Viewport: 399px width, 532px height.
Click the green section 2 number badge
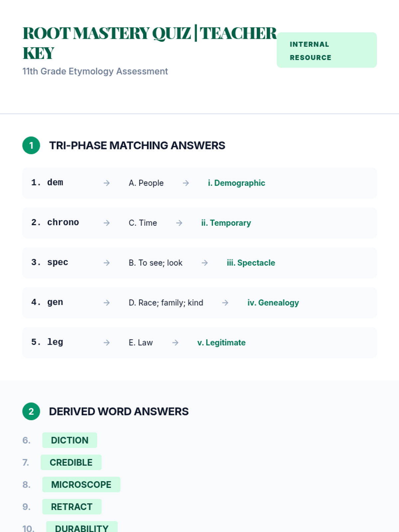pyautogui.click(x=31, y=411)
